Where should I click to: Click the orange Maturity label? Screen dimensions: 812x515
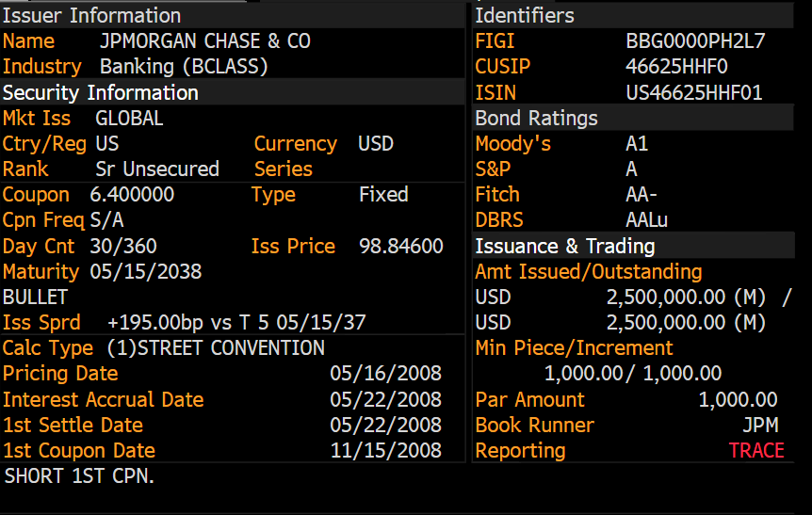pos(41,272)
